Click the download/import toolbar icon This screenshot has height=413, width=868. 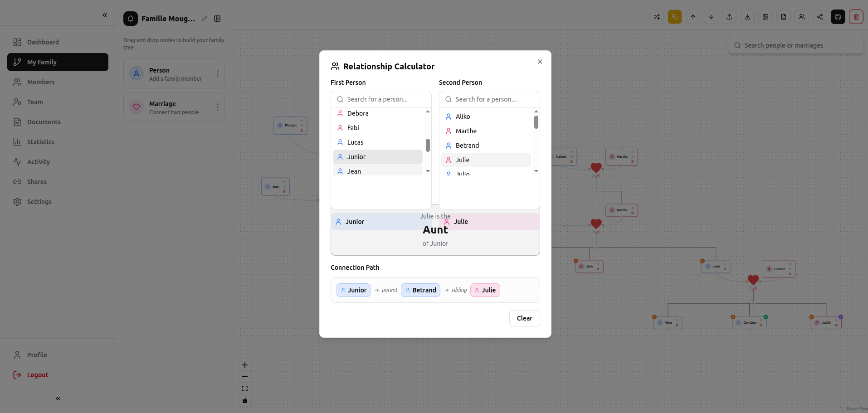pos(747,17)
